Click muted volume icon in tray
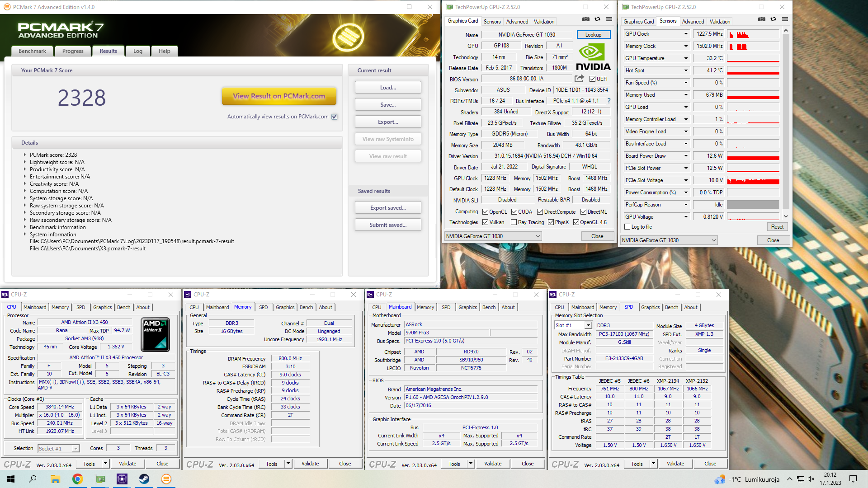 (811, 479)
